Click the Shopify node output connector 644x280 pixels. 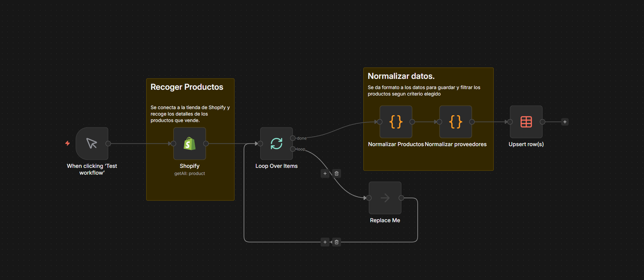coord(206,143)
